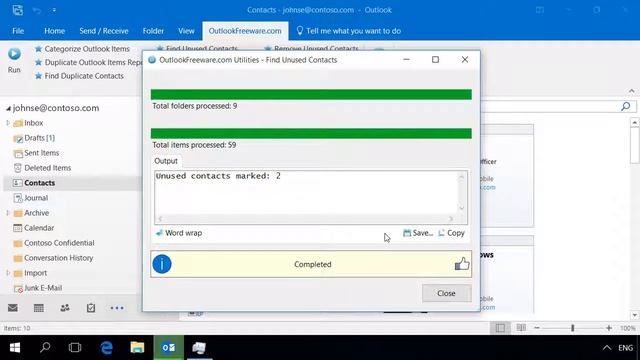The width and height of the screenshot is (640, 360).
Task: Switch to the Folder ribbon tab
Action: (153, 31)
